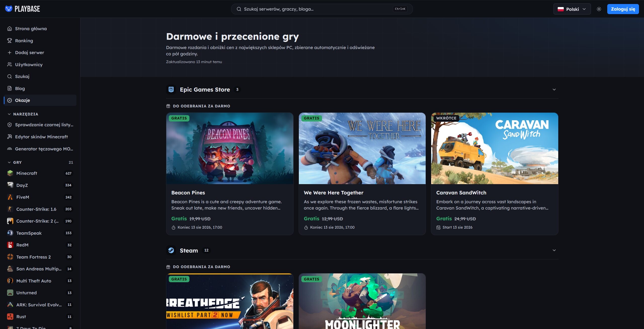Screen dimensions: 644x329
Task: Click the Unturned game icon
Action: pos(10,293)
